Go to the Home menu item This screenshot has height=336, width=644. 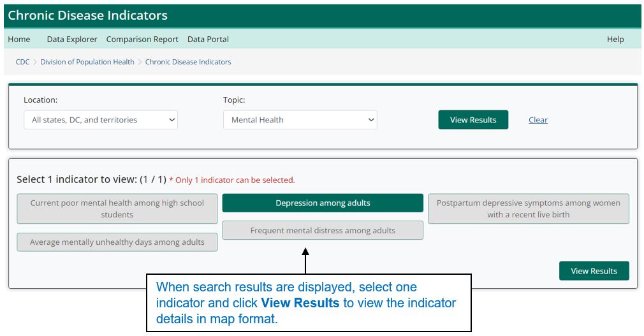point(19,40)
